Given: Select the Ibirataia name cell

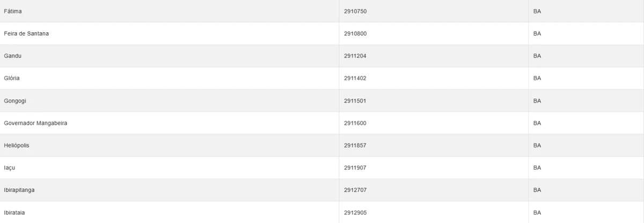Looking at the screenshot, I should pyautogui.click(x=14, y=213).
